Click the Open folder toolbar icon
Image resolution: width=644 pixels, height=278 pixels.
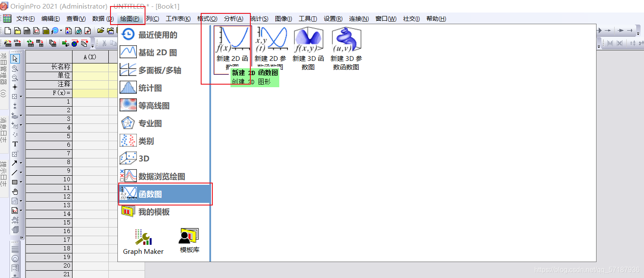101,31
